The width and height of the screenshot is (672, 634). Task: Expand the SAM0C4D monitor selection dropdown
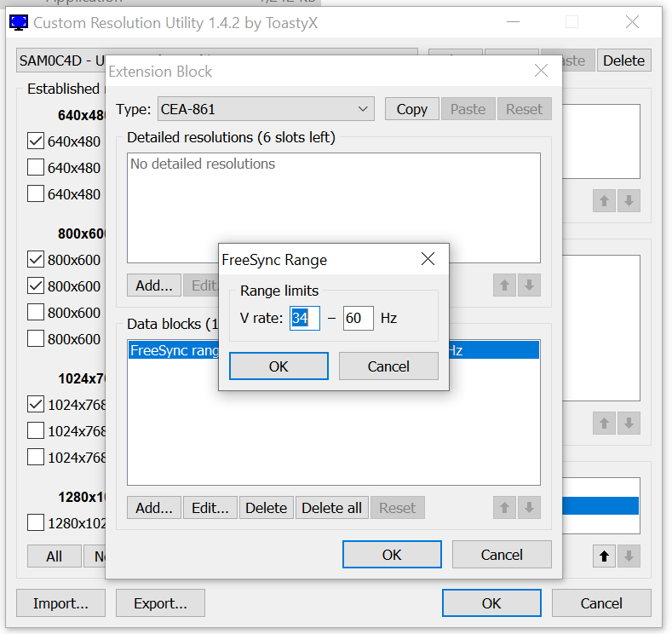[x=60, y=61]
